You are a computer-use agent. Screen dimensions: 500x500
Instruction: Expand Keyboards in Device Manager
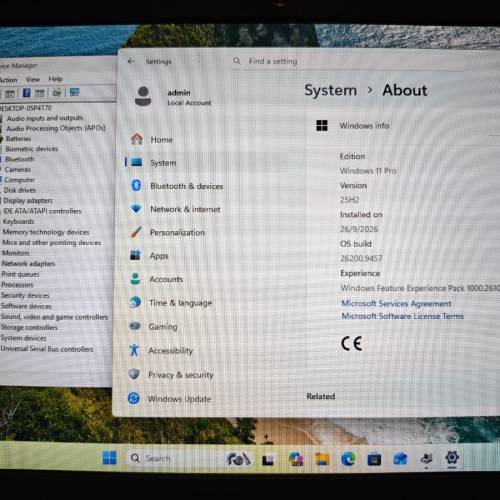(x=18, y=221)
